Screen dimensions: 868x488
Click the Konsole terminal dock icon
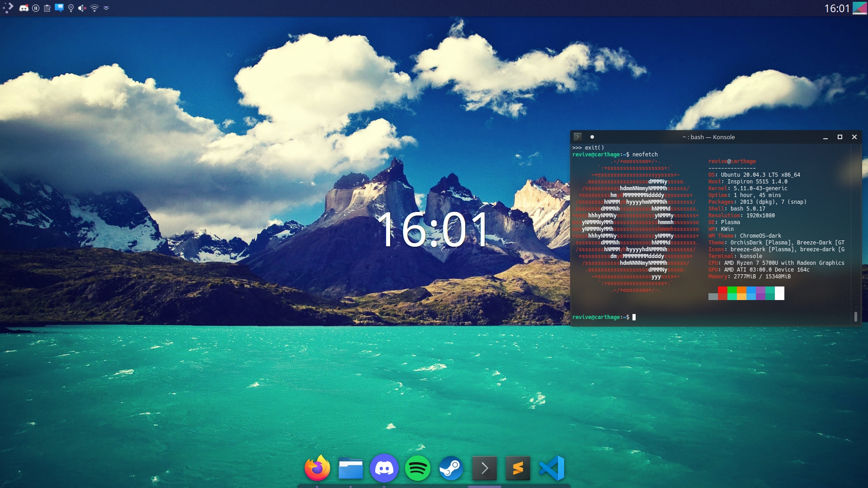coord(485,468)
